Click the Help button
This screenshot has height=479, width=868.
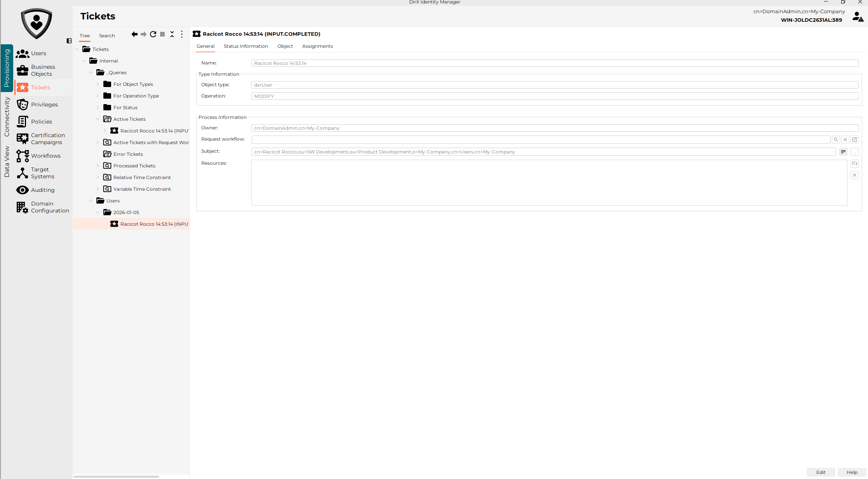click(852, 472)
